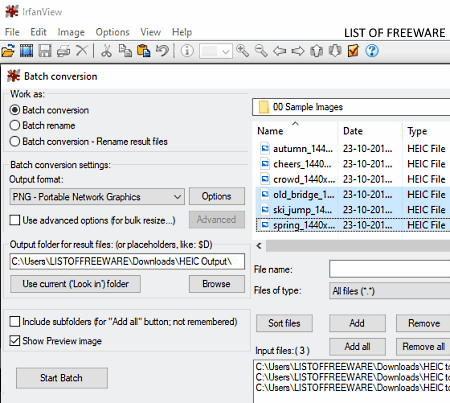Image resolution: width=450 pixels, height=403 pixels.
Task: Click the Paste clipboard icon
Action: (x=144, y=51)
